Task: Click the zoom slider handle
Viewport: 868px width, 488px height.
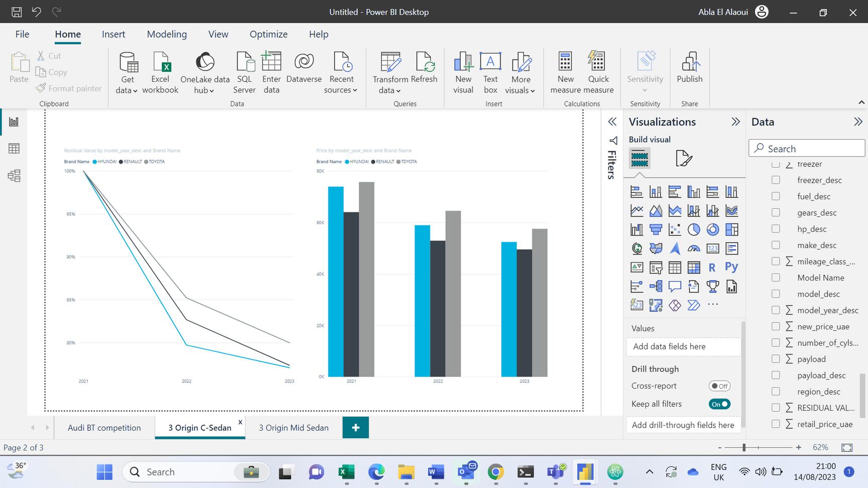Action: click(x=744, y=447)
